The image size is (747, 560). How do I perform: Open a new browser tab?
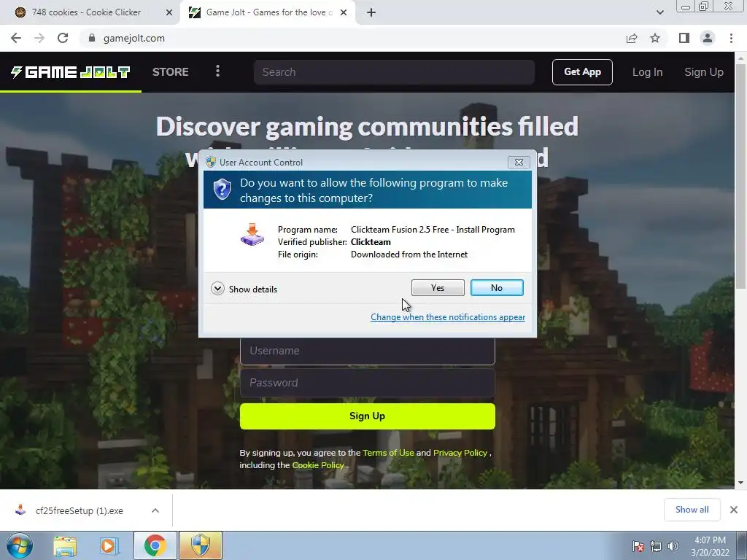point(371,12)
